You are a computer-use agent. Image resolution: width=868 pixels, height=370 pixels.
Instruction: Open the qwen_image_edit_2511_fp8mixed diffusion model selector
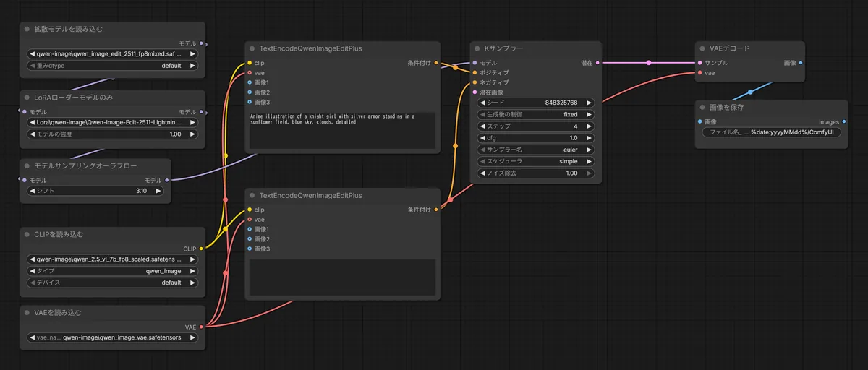[x=112, y=54]
